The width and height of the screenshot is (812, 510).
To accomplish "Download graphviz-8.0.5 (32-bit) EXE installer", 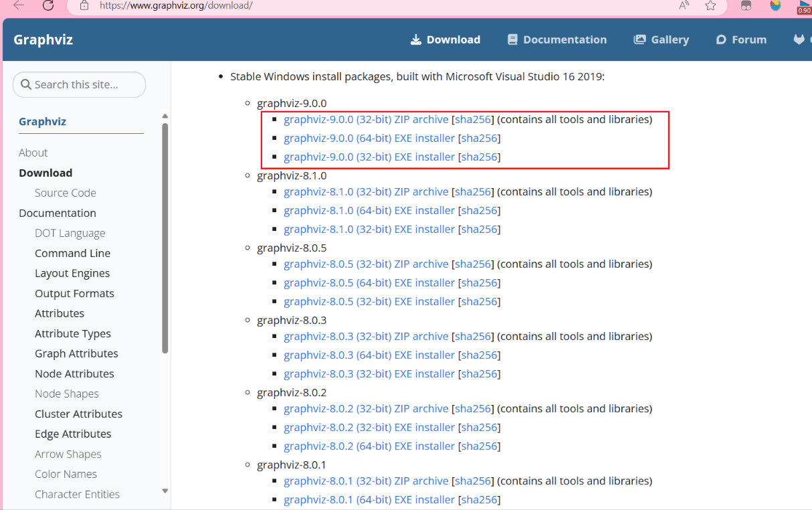I will (x=369, y=301).
